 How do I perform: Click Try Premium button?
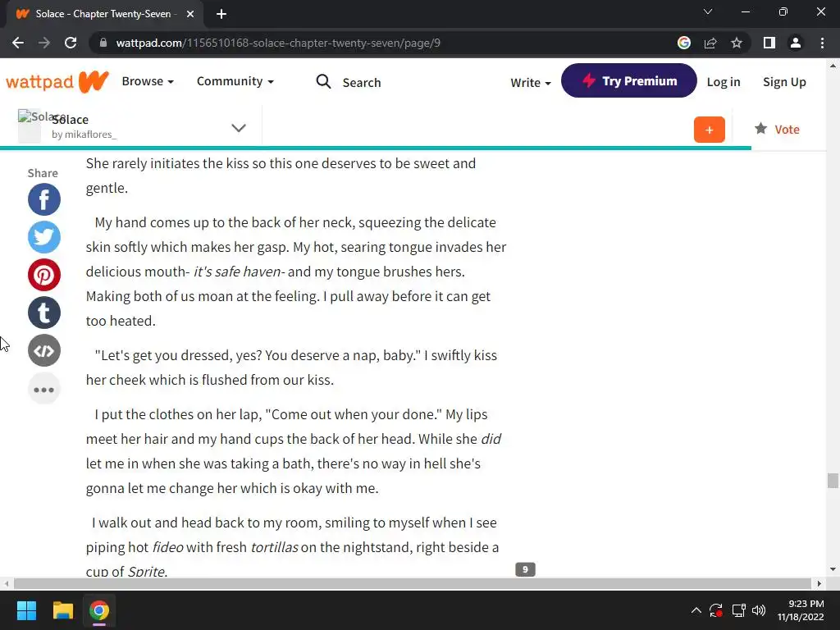pos(629,81)
